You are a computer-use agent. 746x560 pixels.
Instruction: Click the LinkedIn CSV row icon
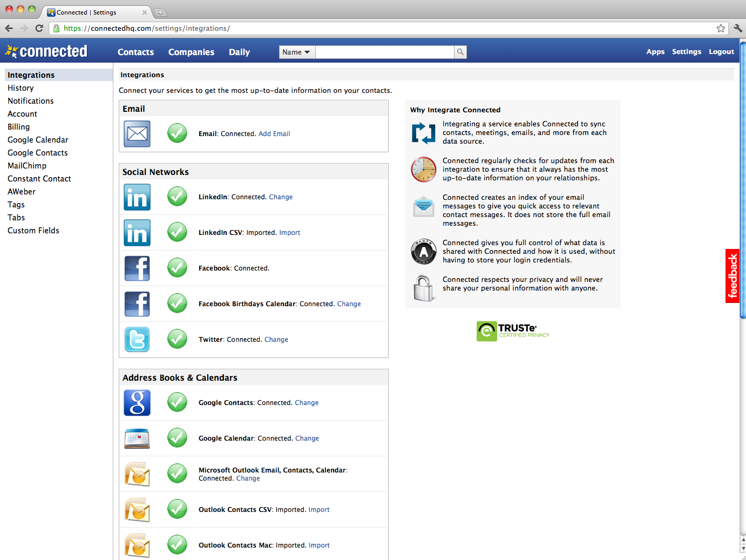[x=137, y=233]
